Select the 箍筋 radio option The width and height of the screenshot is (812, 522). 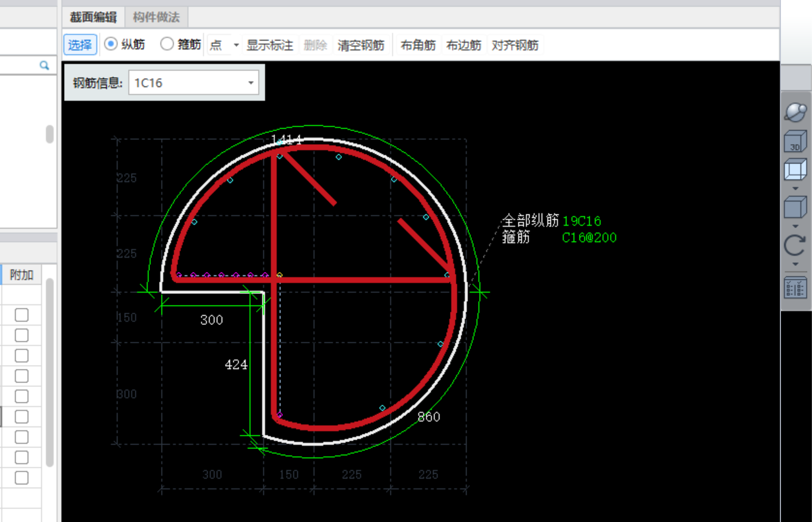(x=180, y=45)
